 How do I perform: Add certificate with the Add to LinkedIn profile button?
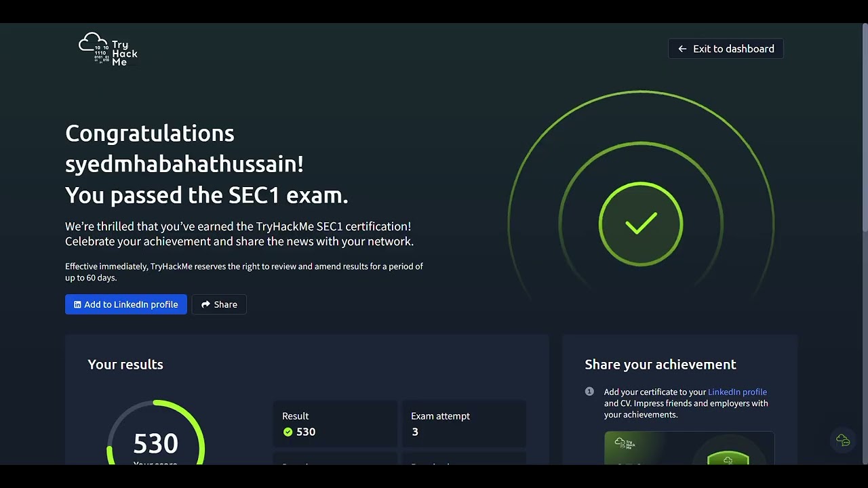(126, 304)
